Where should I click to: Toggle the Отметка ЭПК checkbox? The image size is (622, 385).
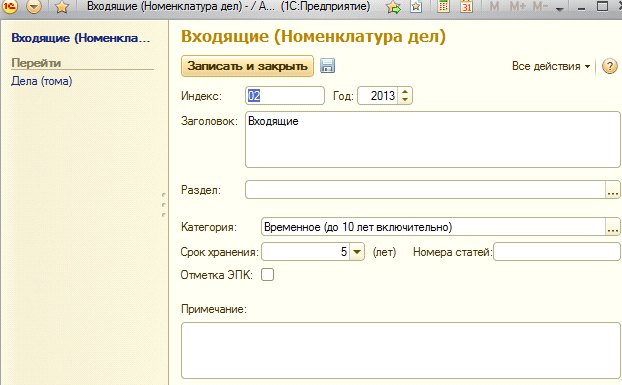pyautogui.click(x=267, y=274)
